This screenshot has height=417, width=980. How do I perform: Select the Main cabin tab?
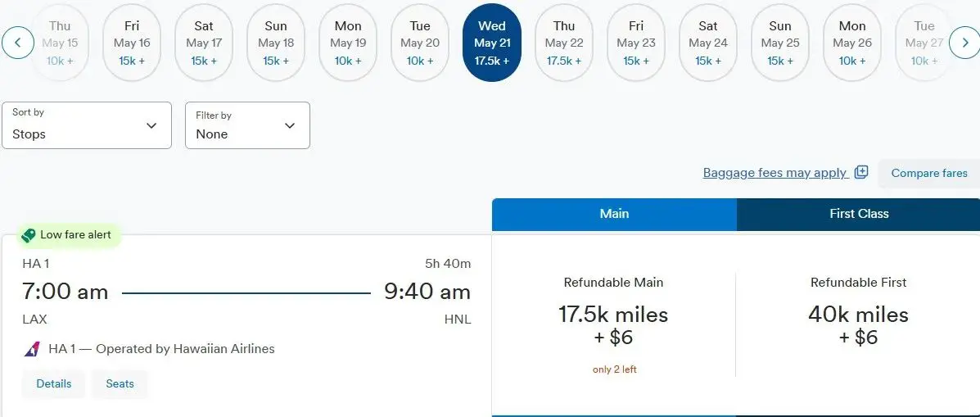click(614, 214)
